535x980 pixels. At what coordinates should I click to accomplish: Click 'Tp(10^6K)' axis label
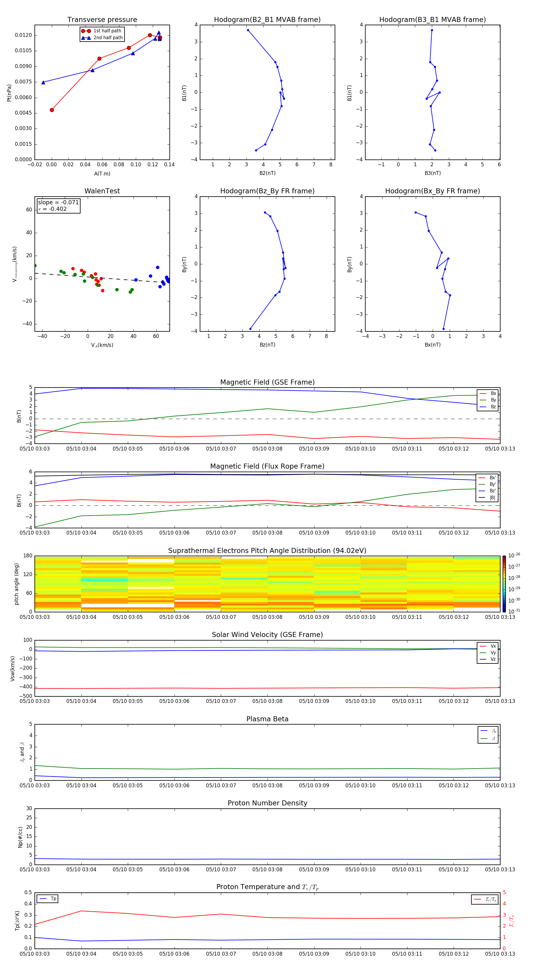coord(17,921)
